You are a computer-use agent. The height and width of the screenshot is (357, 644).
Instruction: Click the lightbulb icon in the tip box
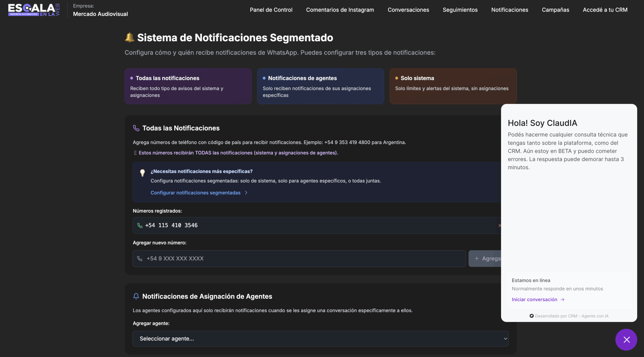142,173
